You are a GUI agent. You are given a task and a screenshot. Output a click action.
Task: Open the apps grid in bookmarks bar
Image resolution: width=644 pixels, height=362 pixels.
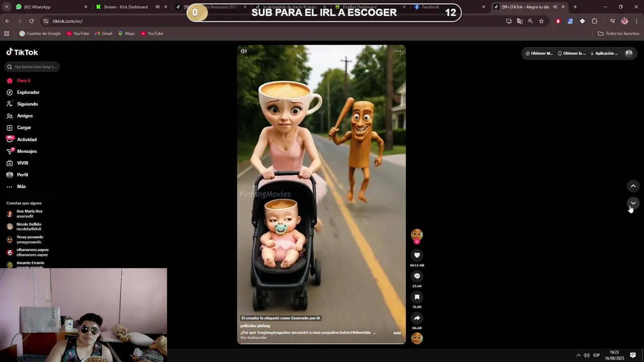click(7, 34)
